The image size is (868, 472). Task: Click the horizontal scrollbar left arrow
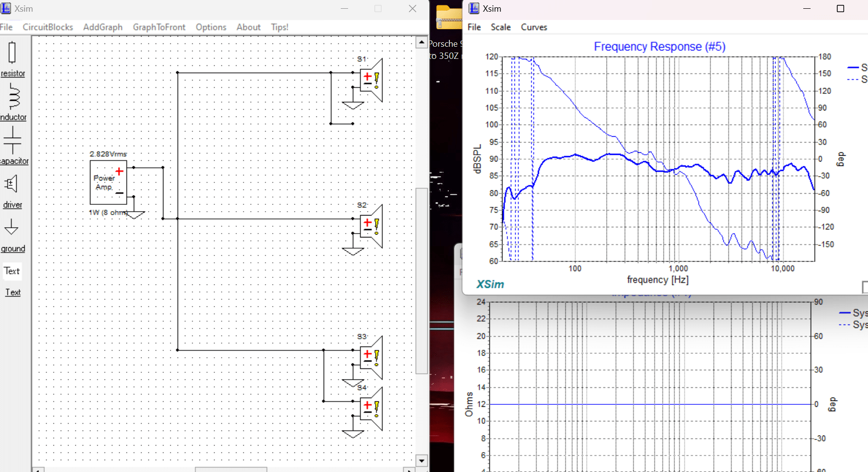(39, 470)
